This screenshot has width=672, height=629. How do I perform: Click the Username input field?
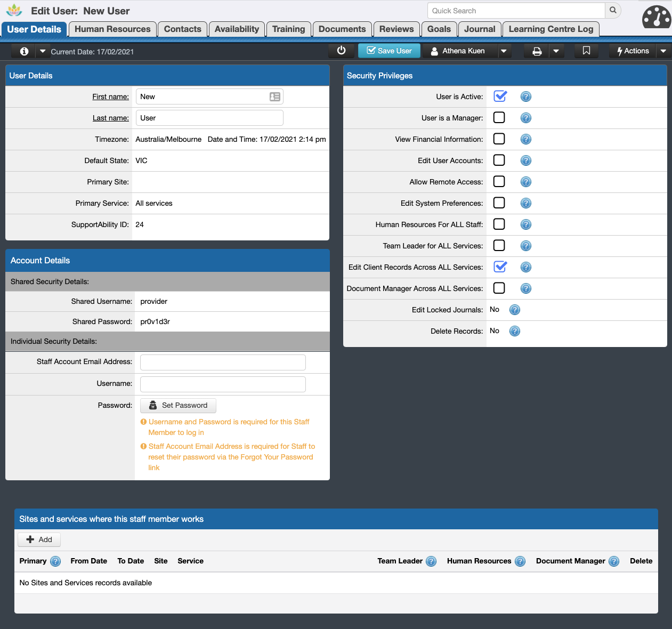pos(223,384)
